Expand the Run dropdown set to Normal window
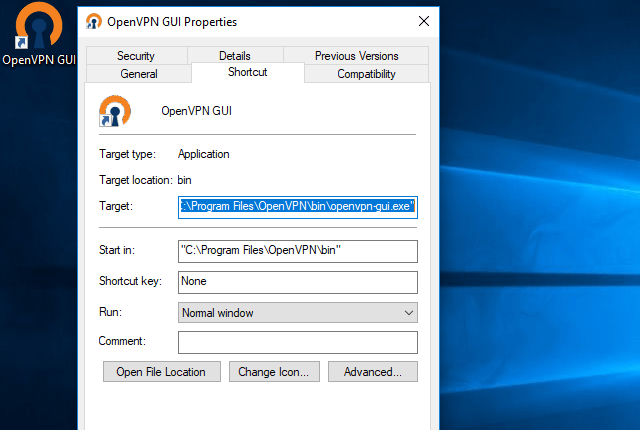Viewport: 640px width, 430px height. tap(298, 313)
